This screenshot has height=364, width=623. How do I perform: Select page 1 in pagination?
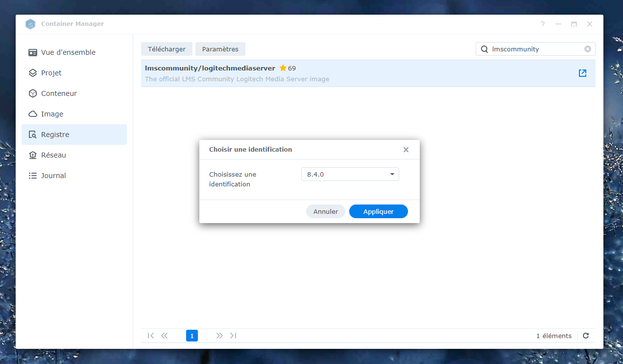click(x=192, y=336)
